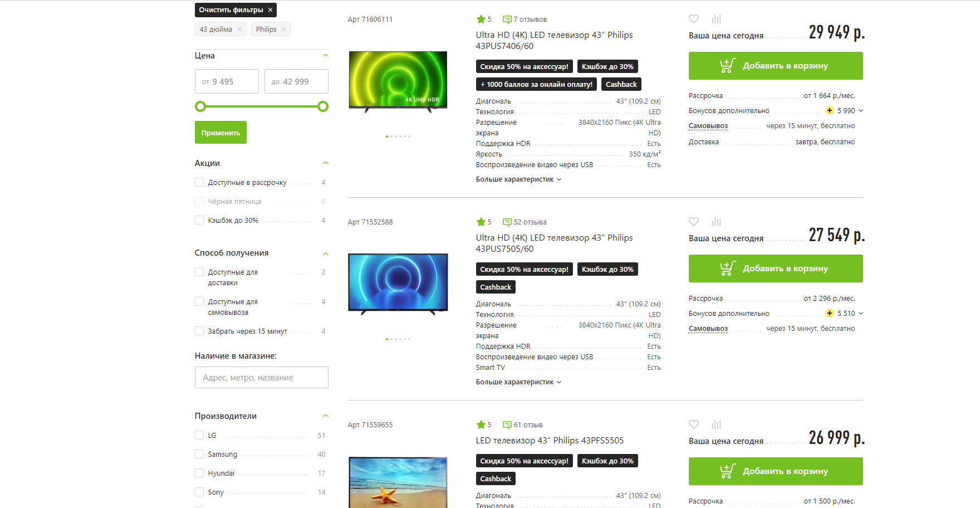Click Cashback badge on 43PUS7505/60
Viewport: 980px width, 508px height.
pyautogui.click(x=496, y=287)
